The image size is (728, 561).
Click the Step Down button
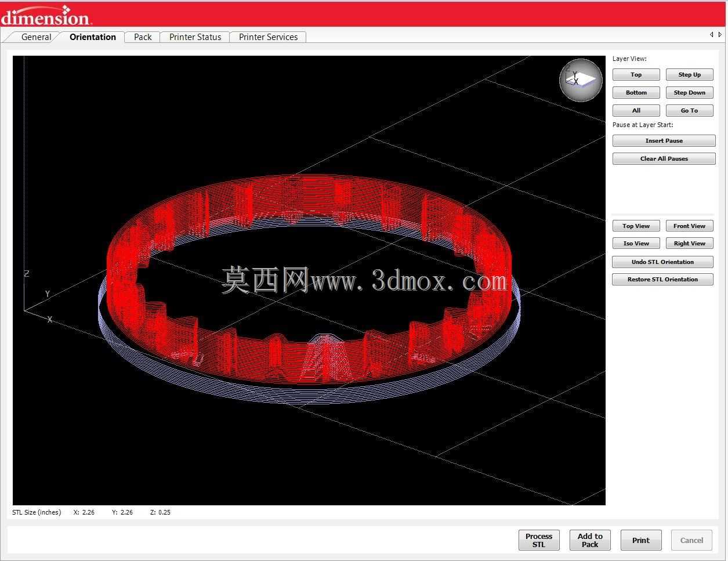click(689, 93)
